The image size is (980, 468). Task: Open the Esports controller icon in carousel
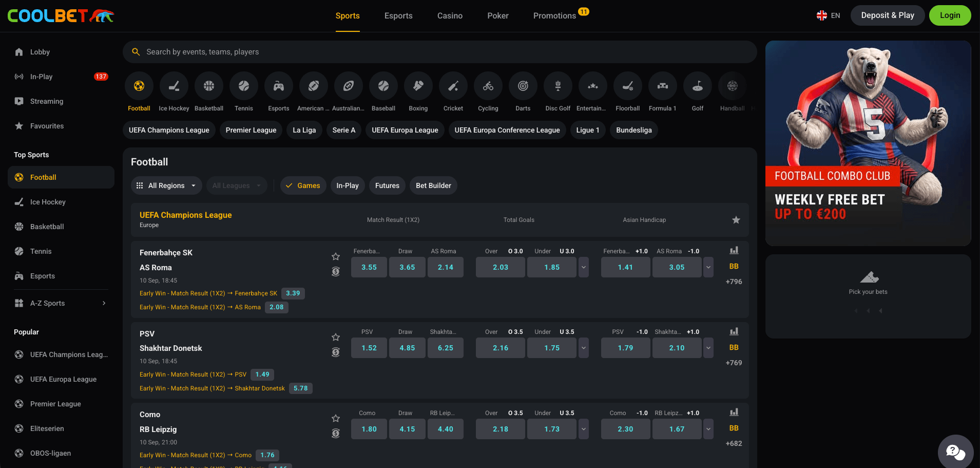coord(279,86)
